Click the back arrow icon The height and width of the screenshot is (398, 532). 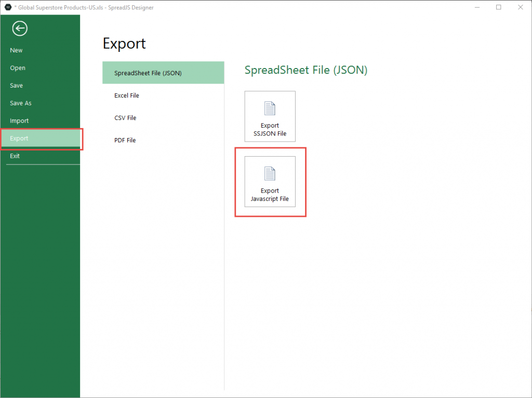pos(20,29)
